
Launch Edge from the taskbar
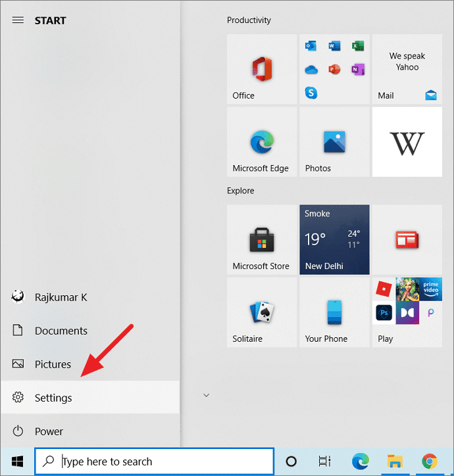pyautogui.click(x=361, y=462)
